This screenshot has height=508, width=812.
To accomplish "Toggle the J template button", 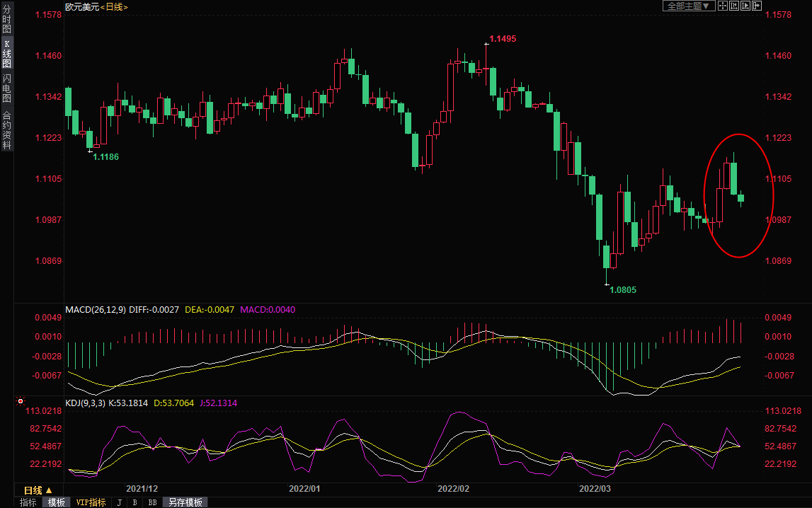I will [118, 502].
